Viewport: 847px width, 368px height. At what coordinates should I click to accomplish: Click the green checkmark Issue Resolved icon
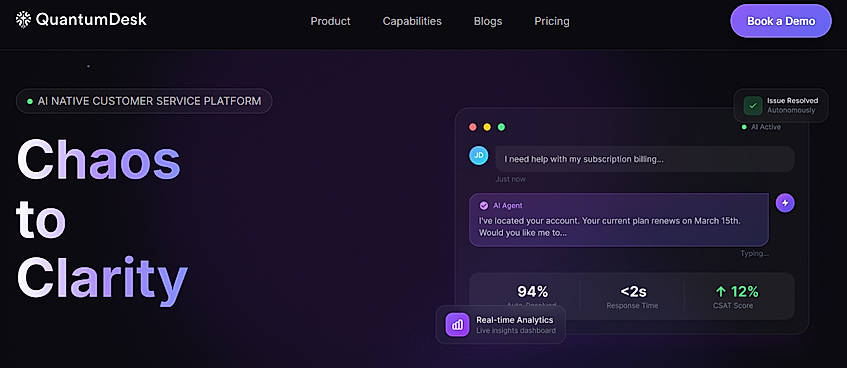(752, 105)
